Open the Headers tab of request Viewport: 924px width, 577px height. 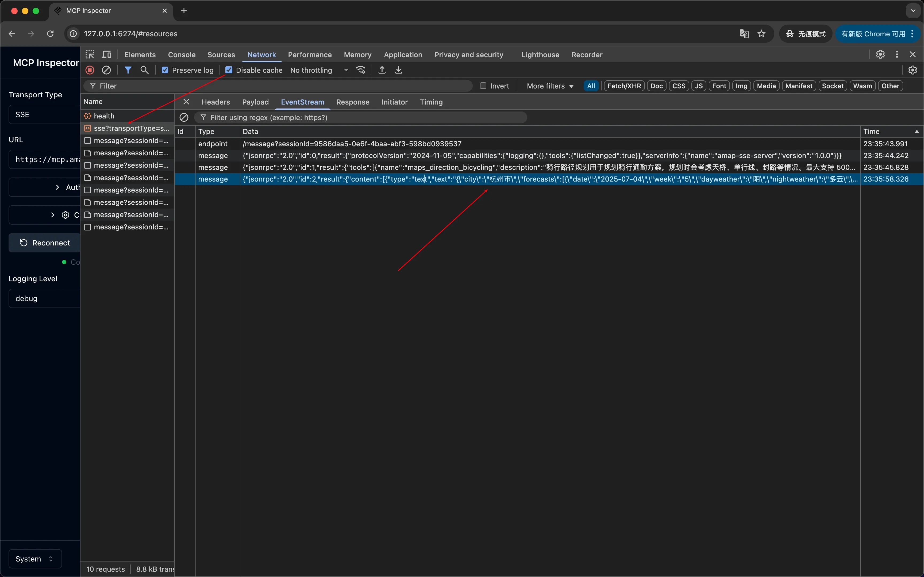(215, 102)
